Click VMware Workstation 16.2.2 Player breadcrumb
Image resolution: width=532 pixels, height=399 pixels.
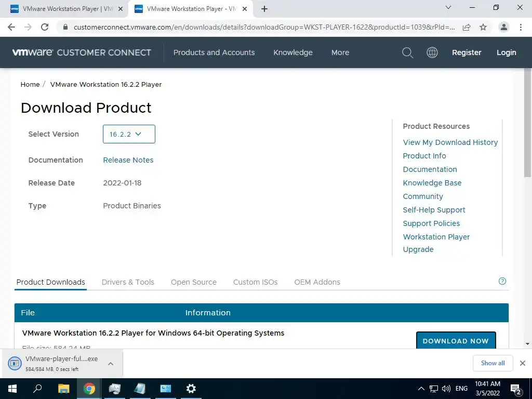pos(106,84)
